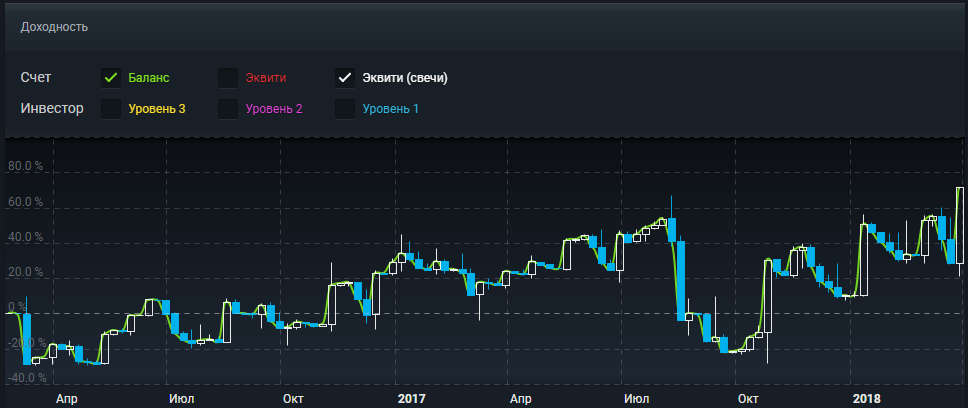
Task: Click the red Эквити label
Action: pos(265,78)
